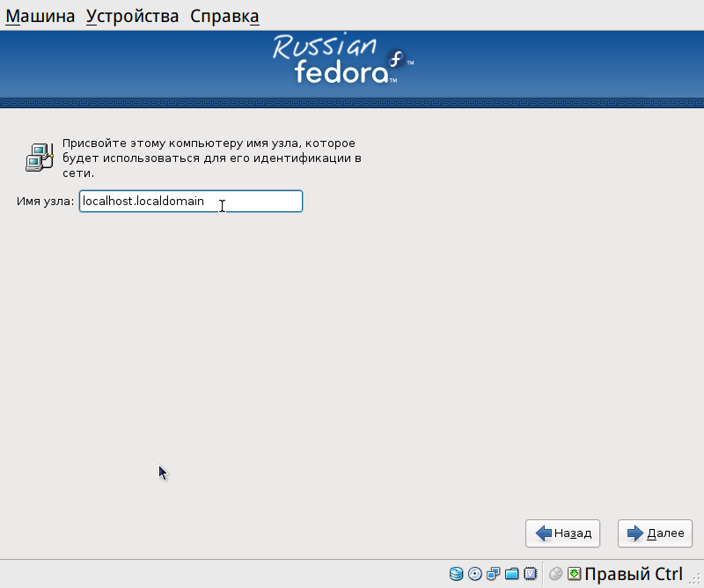
Task: Click the network adapters status icon
Action: pyautogui.click(x=493, y=574)
